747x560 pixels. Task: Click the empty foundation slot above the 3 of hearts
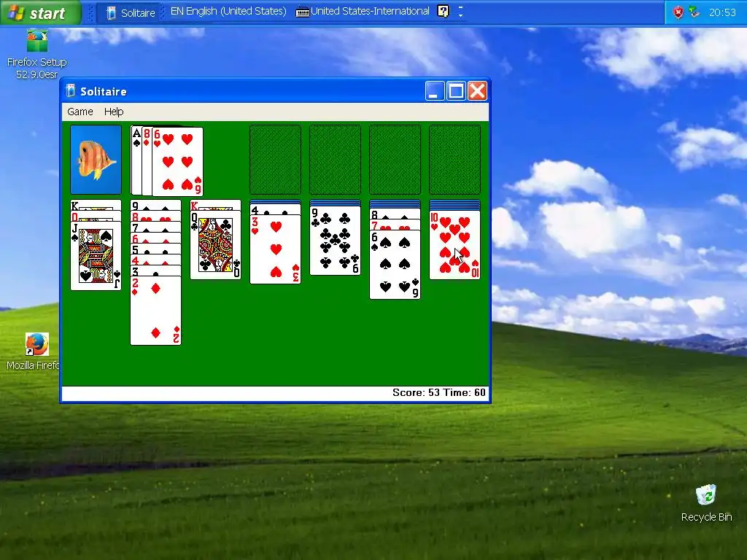tap(275, 160)
